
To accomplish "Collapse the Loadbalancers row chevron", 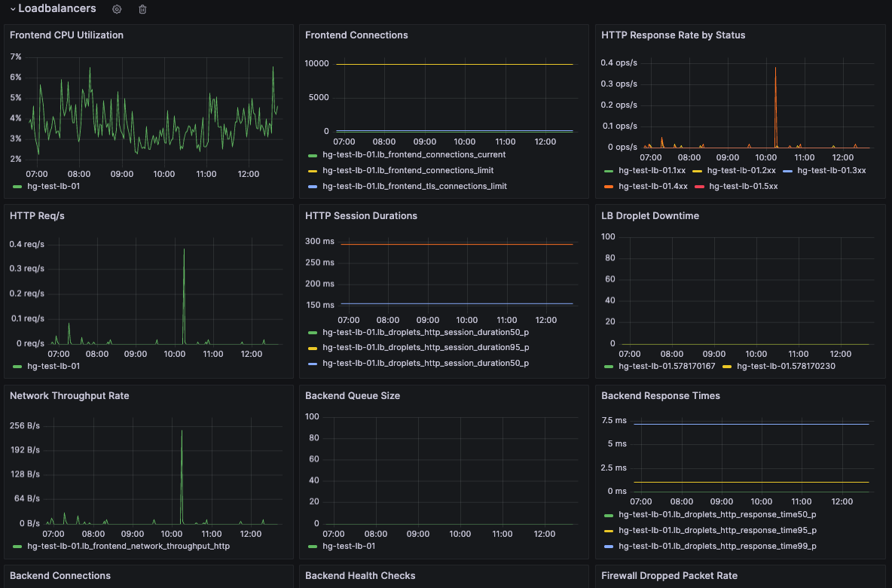I will [13, 9].
